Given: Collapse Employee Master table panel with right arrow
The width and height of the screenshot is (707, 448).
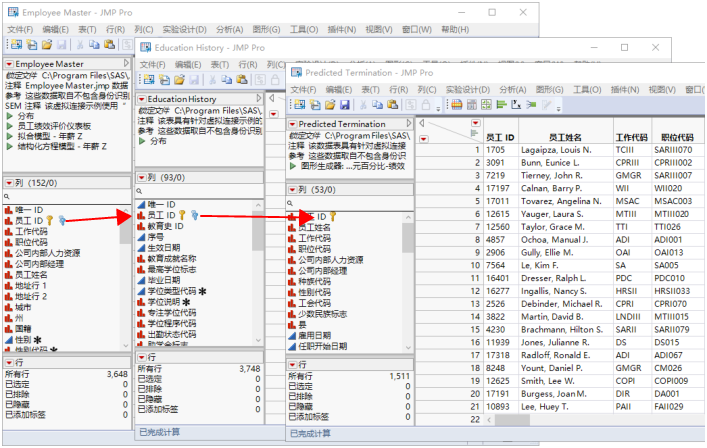Looking at the screenshot, I should click(x=126, y=63).
